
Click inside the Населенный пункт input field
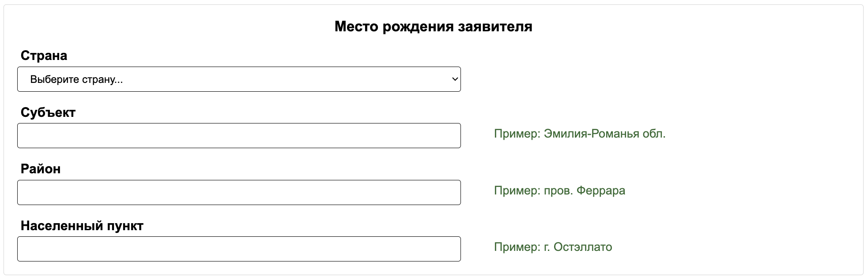click(238, 248)
